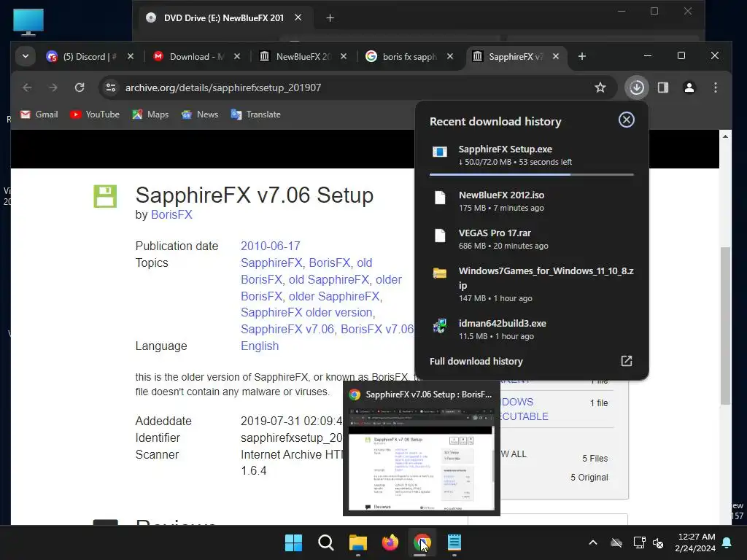Screen dimensions: 747x560
Task: Click the BorisFX author link
Action: click(x=171, y=215)
